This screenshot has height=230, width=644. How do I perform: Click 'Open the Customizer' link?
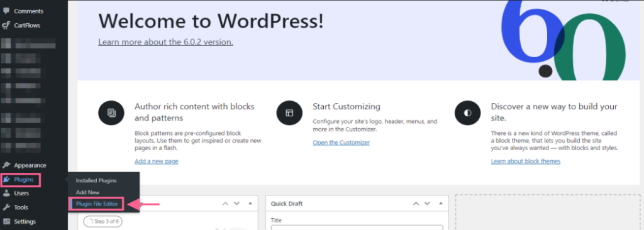click(x=341, y=143)
